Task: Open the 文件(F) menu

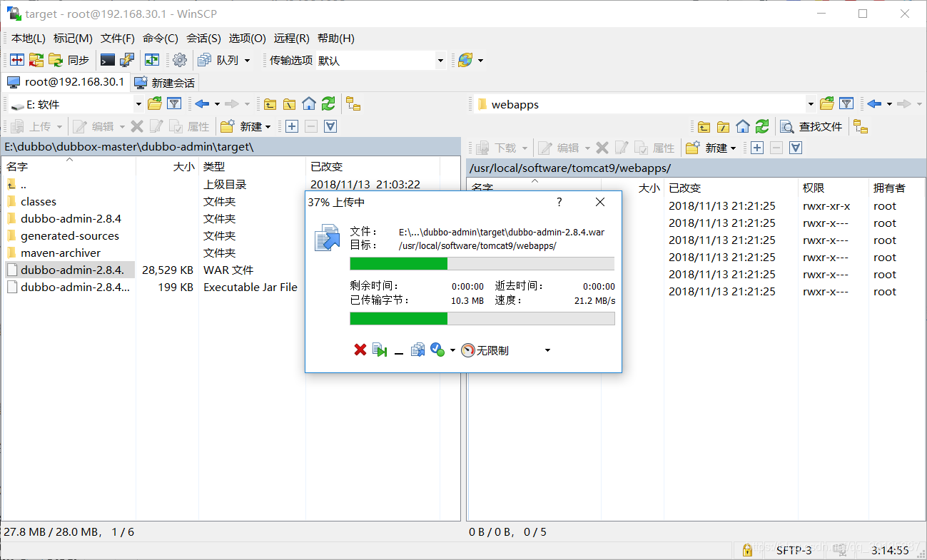Action: [118, 39]
